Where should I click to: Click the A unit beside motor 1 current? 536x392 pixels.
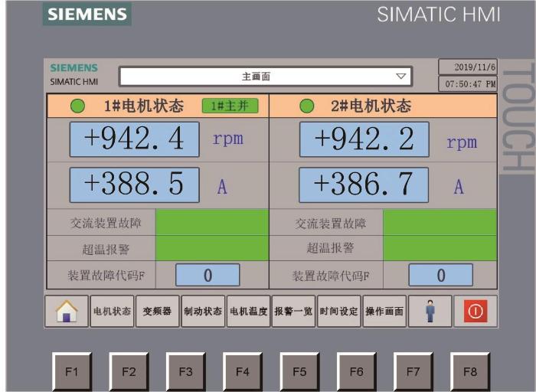click(222, 187)
